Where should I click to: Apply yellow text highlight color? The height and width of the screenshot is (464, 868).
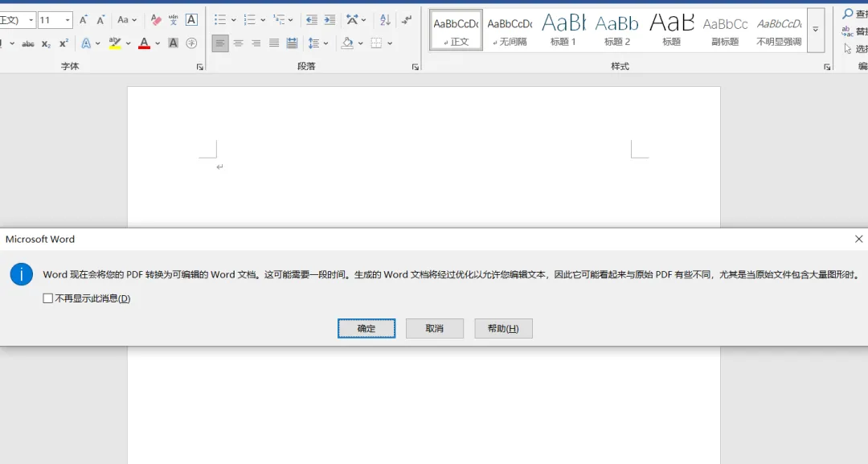115,43
